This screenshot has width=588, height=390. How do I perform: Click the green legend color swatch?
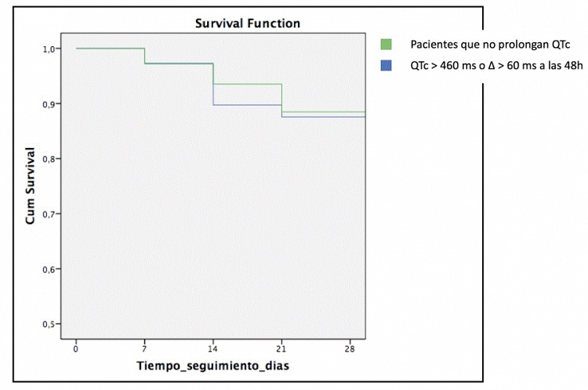point(385,44)
